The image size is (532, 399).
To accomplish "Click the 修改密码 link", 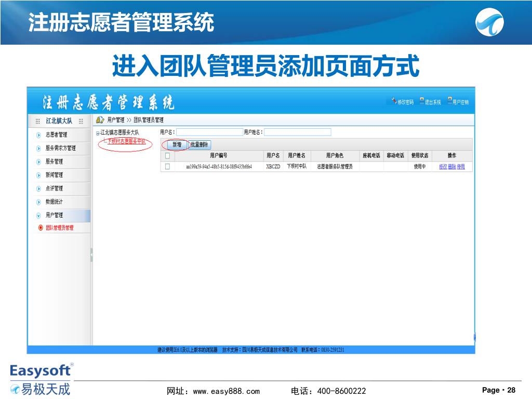I will [x=405, y=102].
